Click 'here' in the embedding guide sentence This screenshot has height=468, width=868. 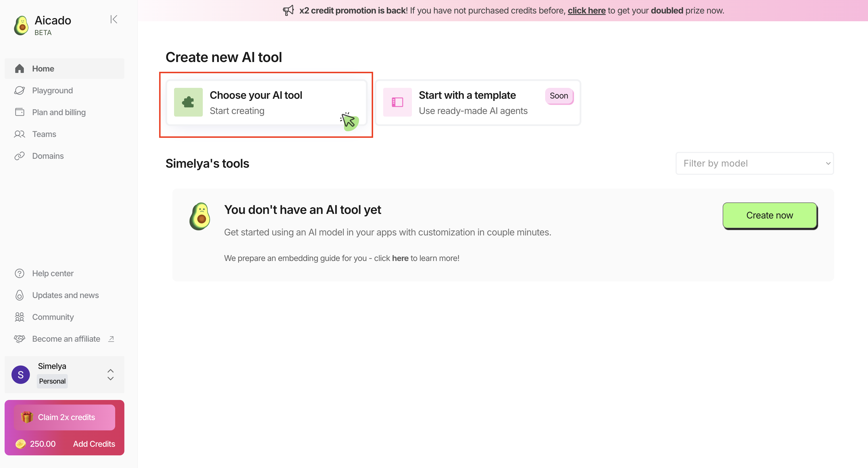point(400,258)
